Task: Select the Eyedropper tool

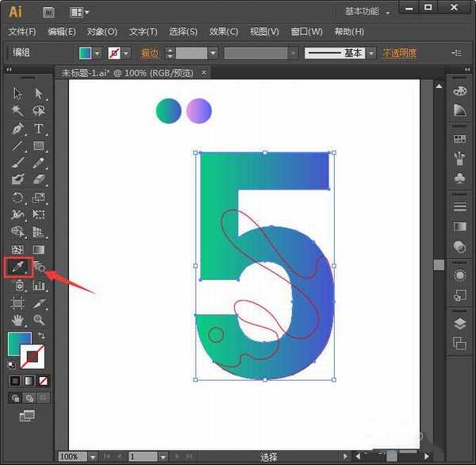Action: pos(17,267)
